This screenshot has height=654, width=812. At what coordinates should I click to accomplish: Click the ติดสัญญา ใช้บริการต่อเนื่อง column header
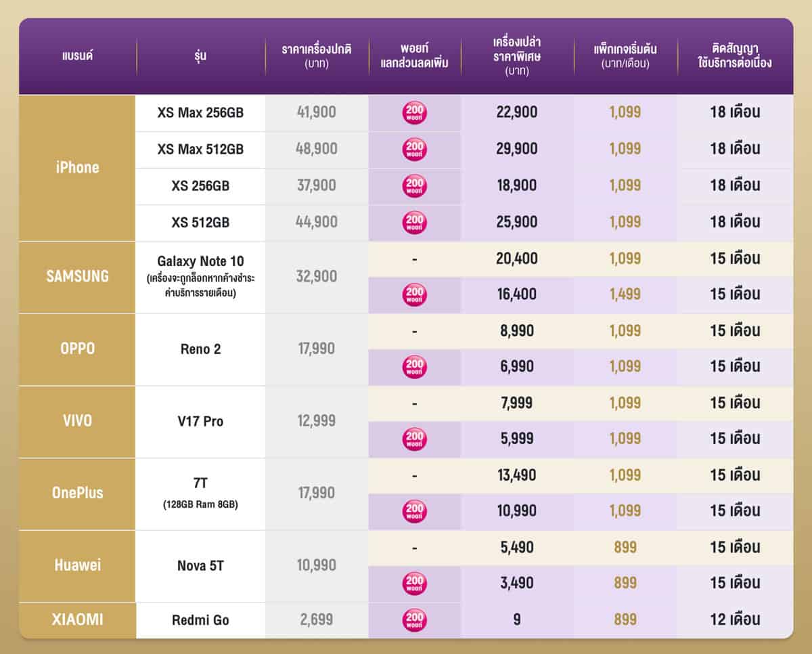(736, 56)
